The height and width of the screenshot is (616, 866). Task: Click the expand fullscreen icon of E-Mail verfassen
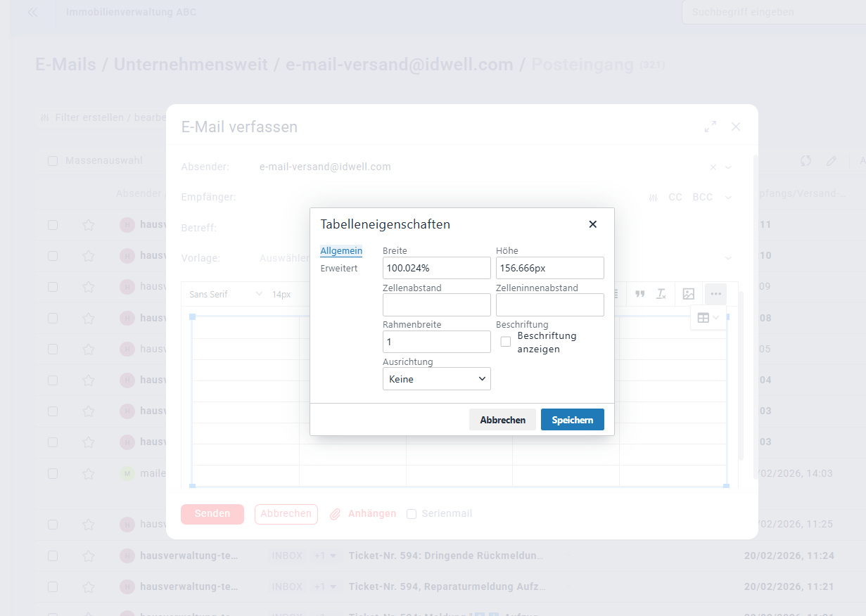point(711,127)
